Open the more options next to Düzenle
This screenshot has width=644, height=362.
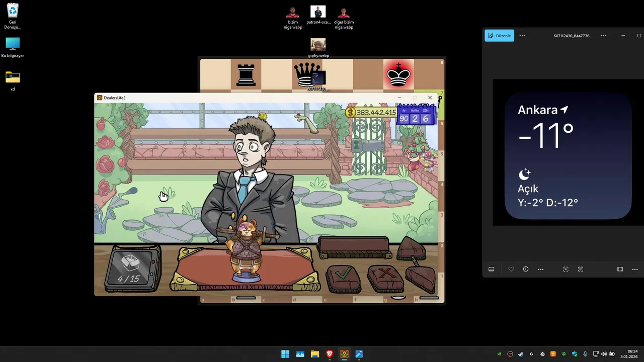point(522,36)
